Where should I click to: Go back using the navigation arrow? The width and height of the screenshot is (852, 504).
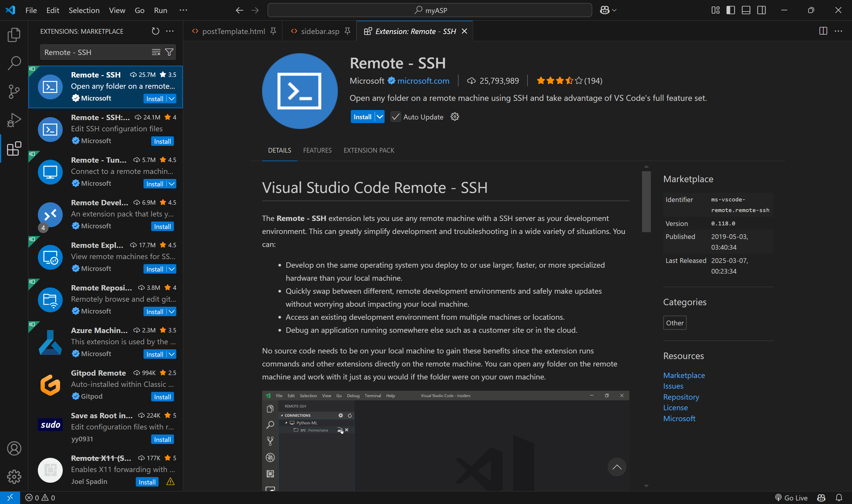coord(239,10)
